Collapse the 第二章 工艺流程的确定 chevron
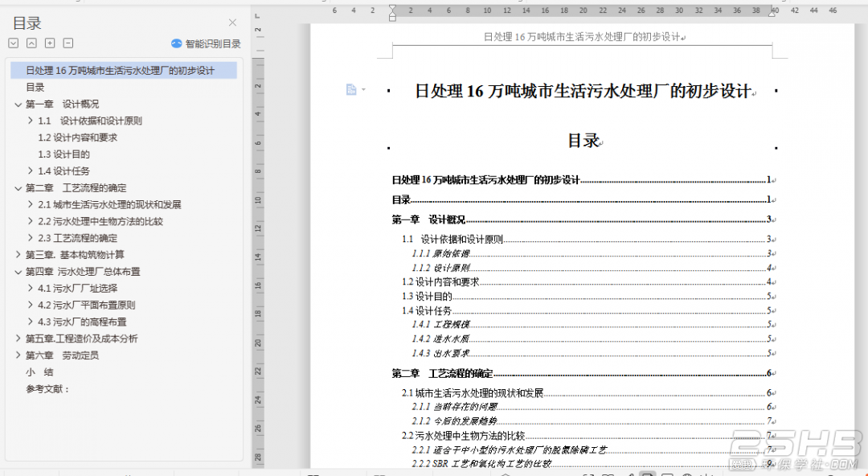868x476 pixels. click(18, 188)
